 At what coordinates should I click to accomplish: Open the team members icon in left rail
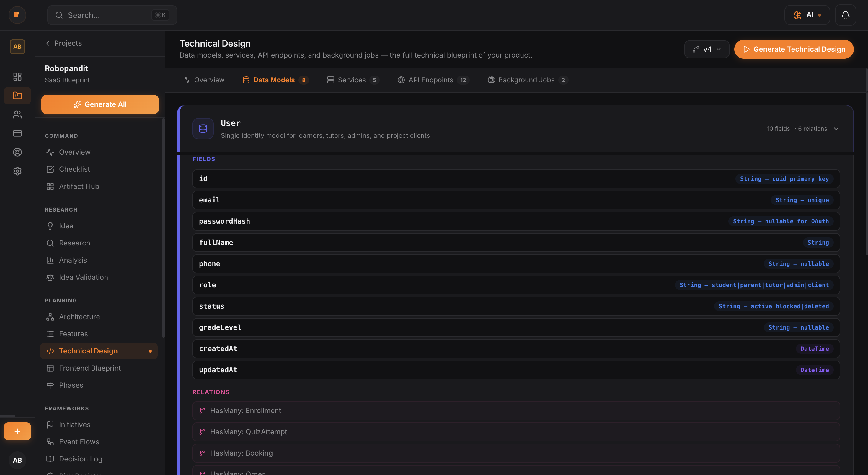pyautogui.click(x=17, y=114)
